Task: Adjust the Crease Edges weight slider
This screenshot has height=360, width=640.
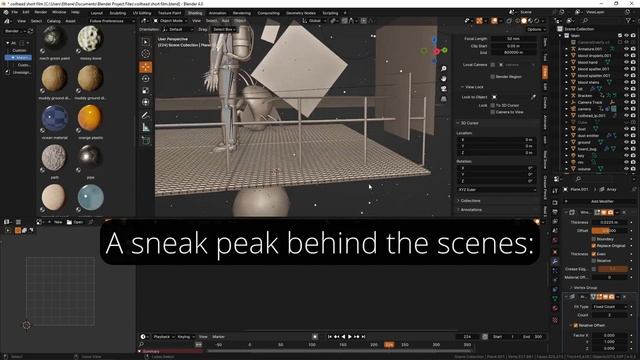Action: click(613, 269)
